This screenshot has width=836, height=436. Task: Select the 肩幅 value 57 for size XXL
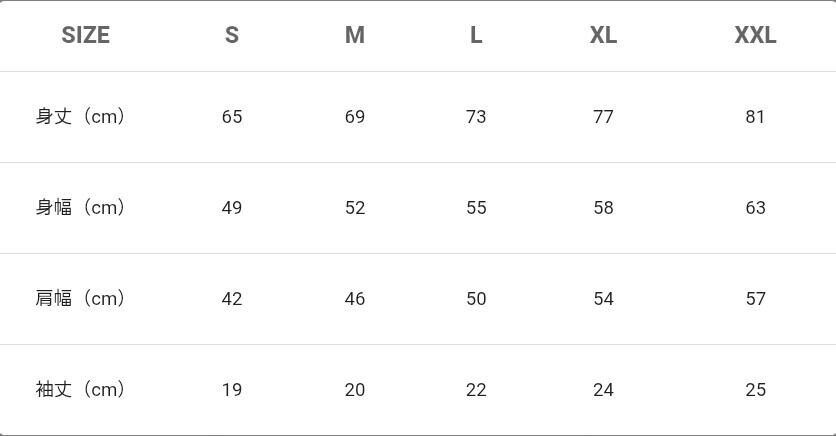[755, 299]
